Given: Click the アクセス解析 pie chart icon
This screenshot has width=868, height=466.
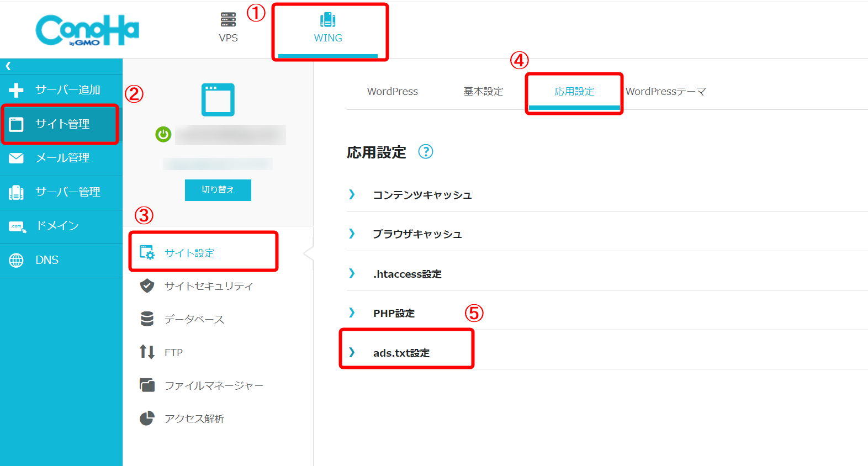Looking at the screenshot, I should coord(147,419).
